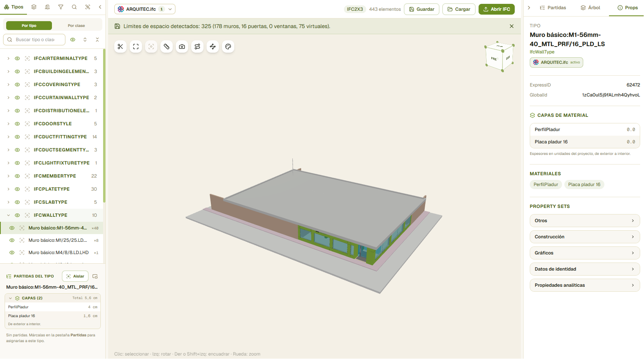644x359 pixels.
Task: Click the icon right of the Aislar button
Action: click(95, 276)
